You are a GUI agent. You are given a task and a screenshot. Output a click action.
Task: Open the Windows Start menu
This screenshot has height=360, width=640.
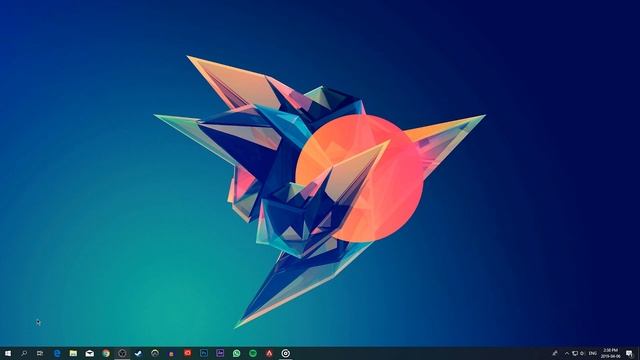pyautogui.click(x=8, y=353)
